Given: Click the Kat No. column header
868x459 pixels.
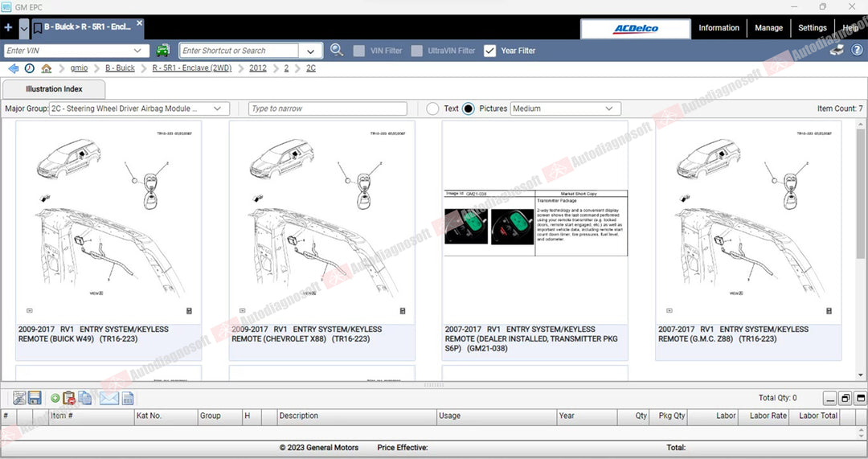Looking at the screenshot, I should (166, 416).
